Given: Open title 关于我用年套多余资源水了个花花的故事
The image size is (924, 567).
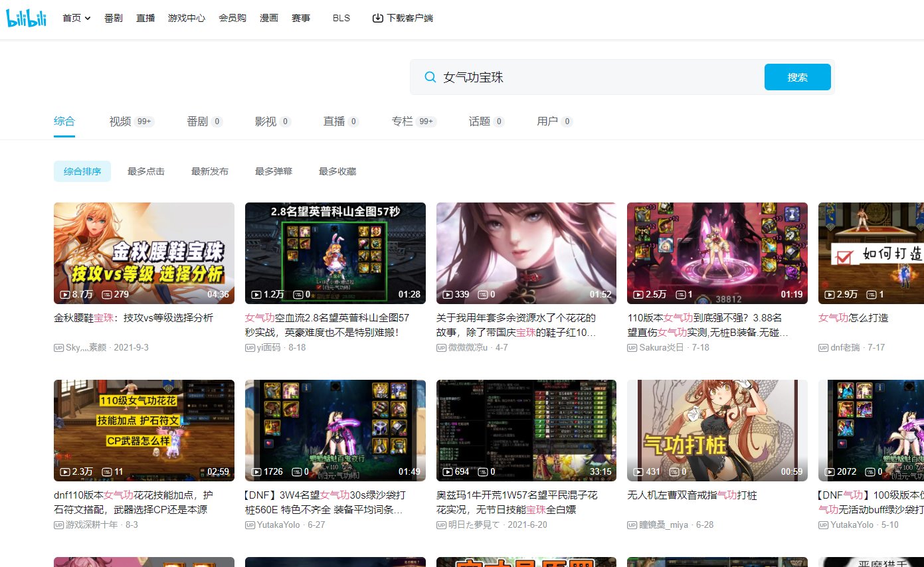Looking at the screenshot, I should tap(516, 325).
